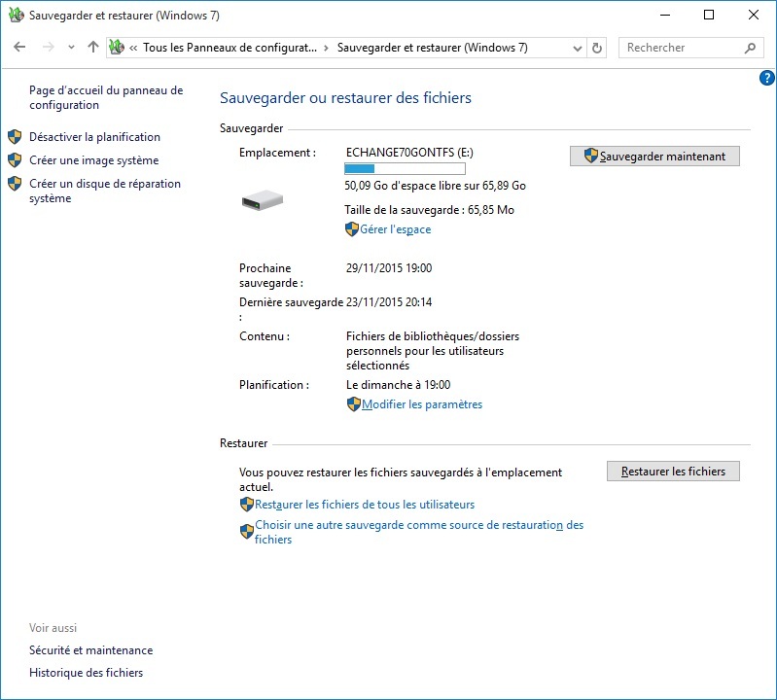The height and width of the screenshot is (700, 777).
Task: Open Gérer l'espace link
Action: coord(396,229)
